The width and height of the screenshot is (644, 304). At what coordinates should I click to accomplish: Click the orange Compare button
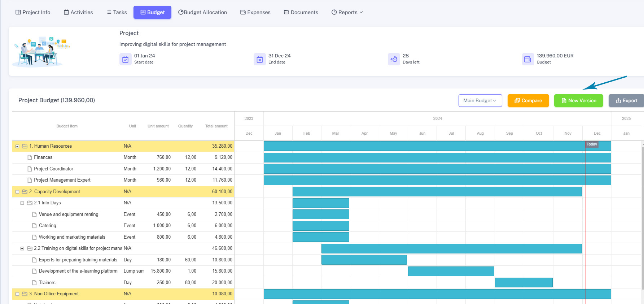point(528,101)
